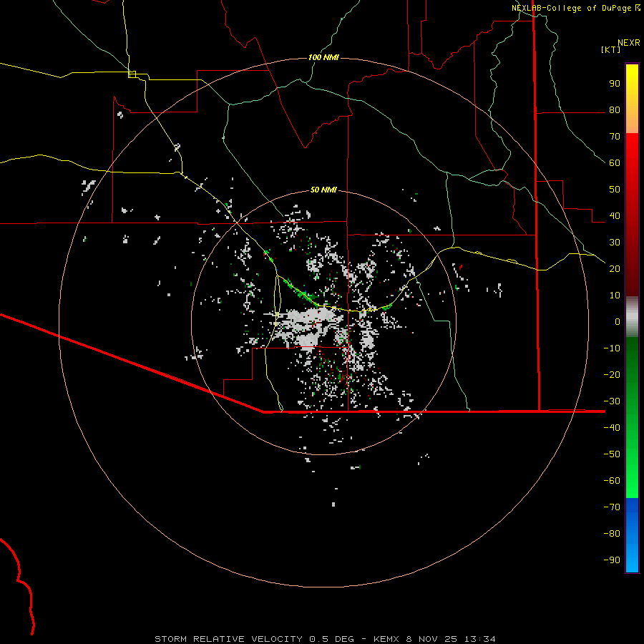
Task: Click the 0 value on the velocity scale
Action: [618, 322]
